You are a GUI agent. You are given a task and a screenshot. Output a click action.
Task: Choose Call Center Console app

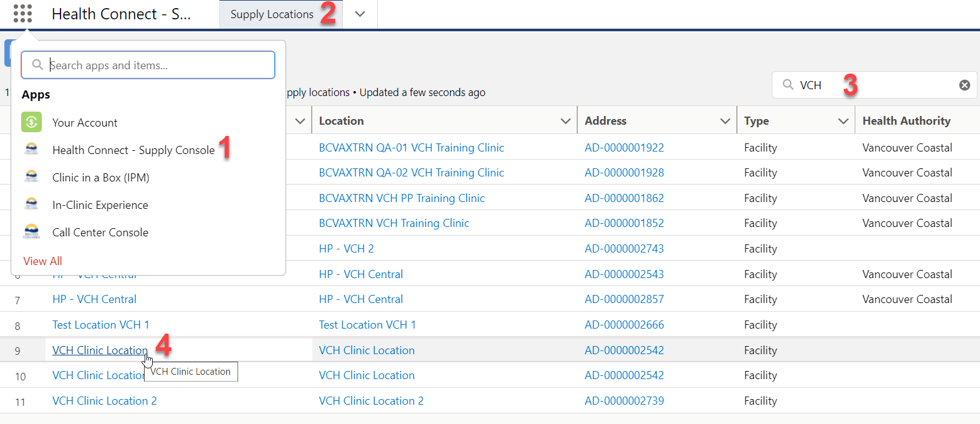point(100,233)
